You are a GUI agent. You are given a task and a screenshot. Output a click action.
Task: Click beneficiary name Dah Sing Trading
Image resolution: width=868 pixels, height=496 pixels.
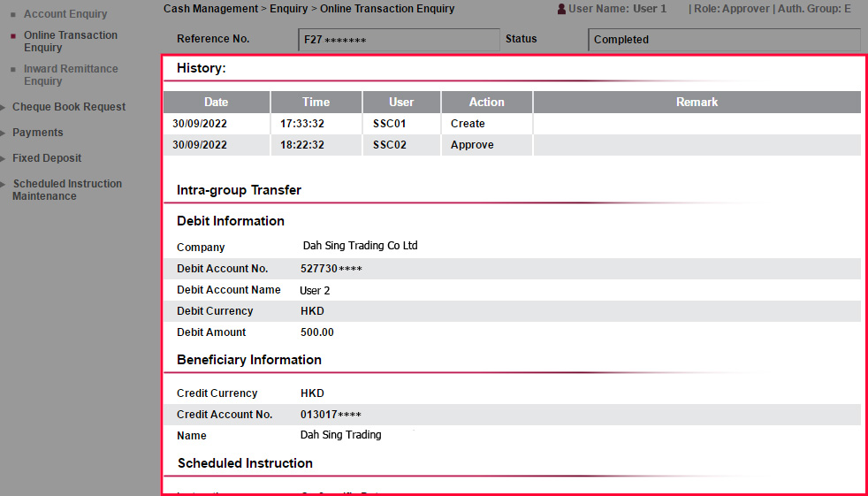click(340, 435)
